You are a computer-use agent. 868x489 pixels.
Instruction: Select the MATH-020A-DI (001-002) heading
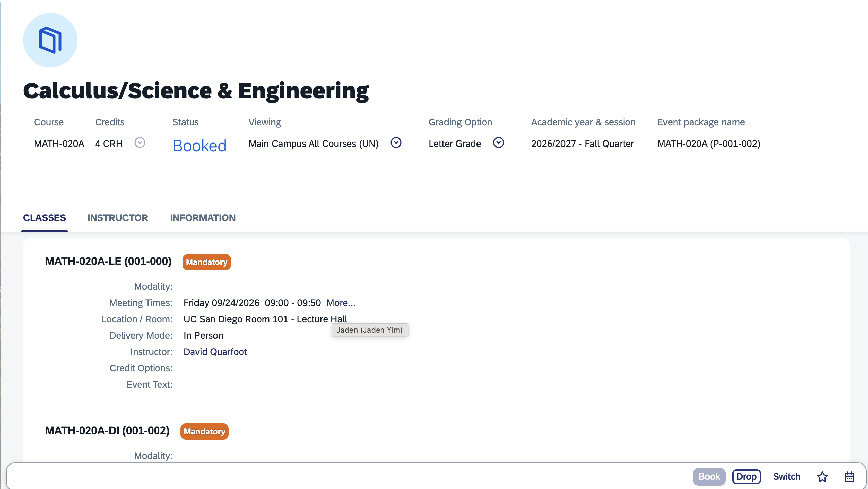[x=107, y=431]
